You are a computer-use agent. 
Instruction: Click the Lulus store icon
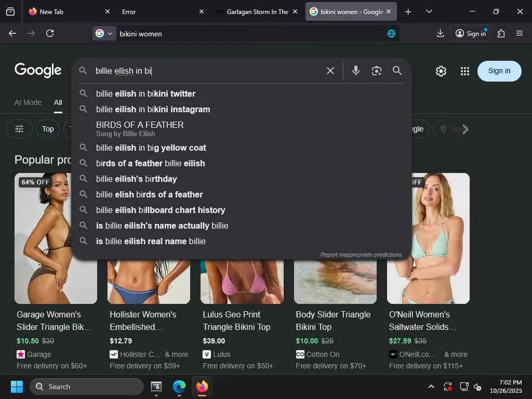click(207, 354)
